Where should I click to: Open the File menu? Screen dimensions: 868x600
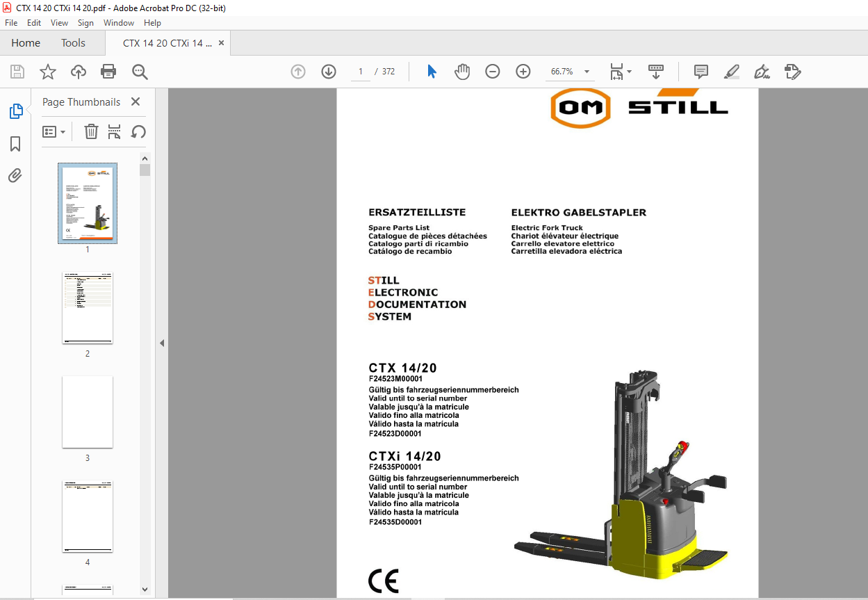click(11, 23)
